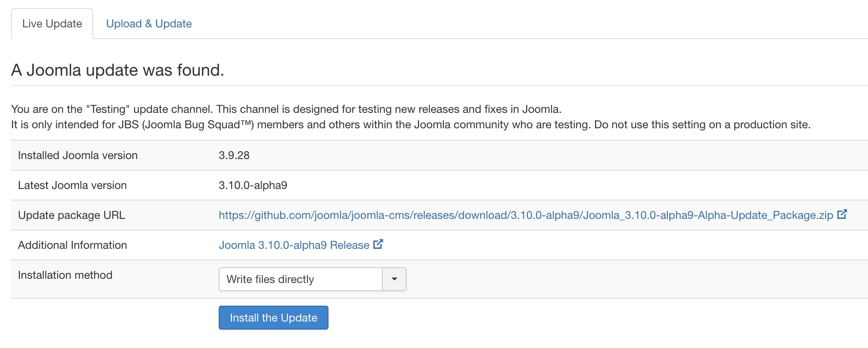Select installed version value 3.9.28
The image size is (868, 348).
tap(234, 155)
